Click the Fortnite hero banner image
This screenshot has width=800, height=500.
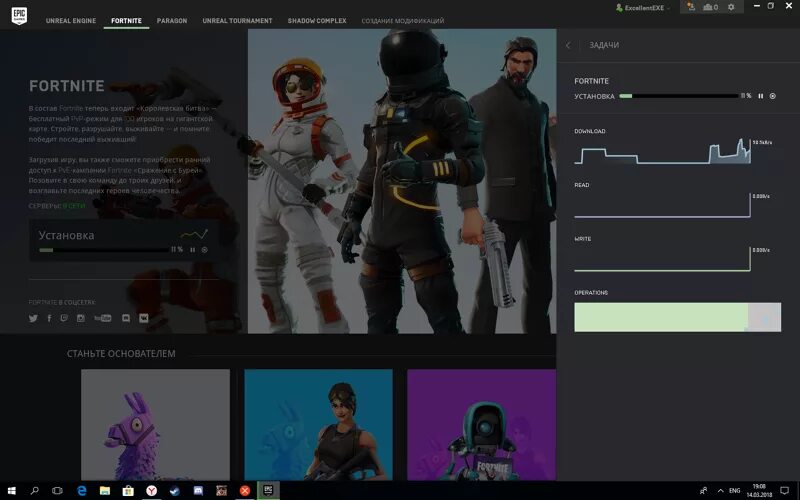pos(402,181)
